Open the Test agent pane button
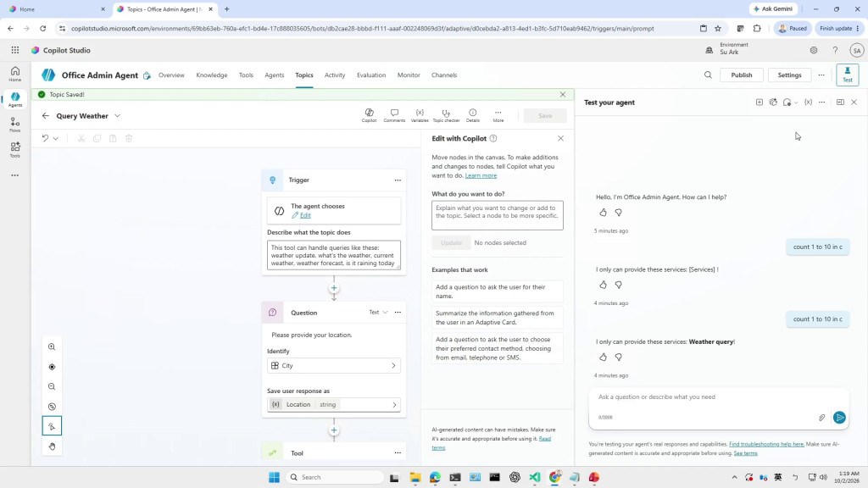Image resolution: width=868 pixels, height=488 pixels. point(848,75)
